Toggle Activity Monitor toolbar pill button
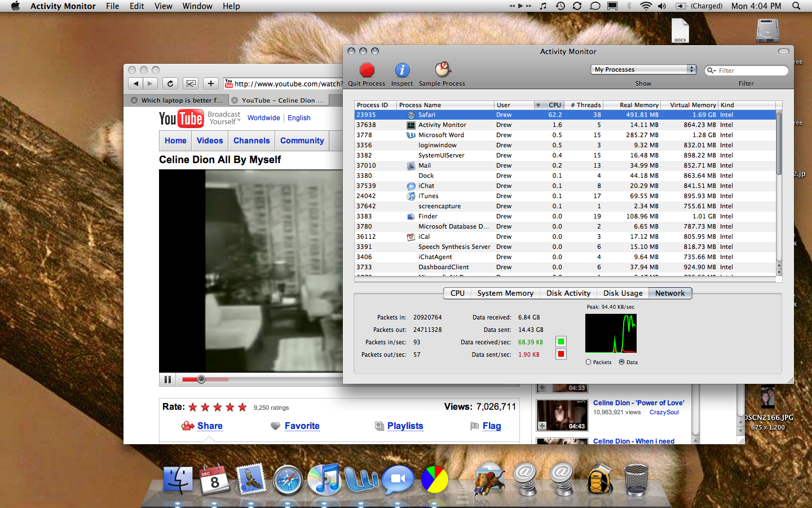The height and width of the screenshot is (508, 812). 784,51
